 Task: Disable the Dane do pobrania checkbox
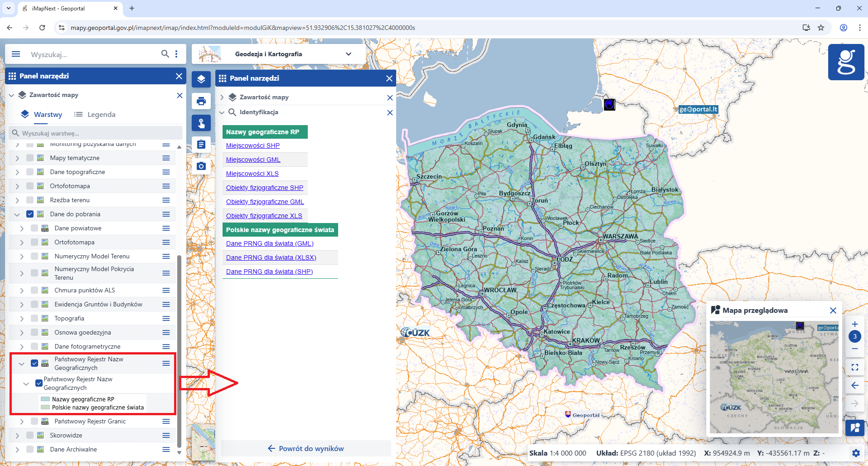click(x=30, y=214)
